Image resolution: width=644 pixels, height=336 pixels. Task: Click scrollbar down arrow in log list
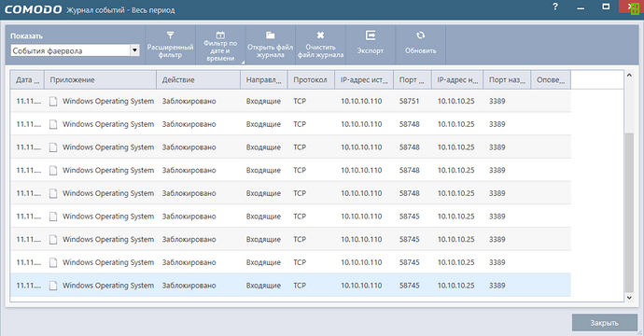629,298
